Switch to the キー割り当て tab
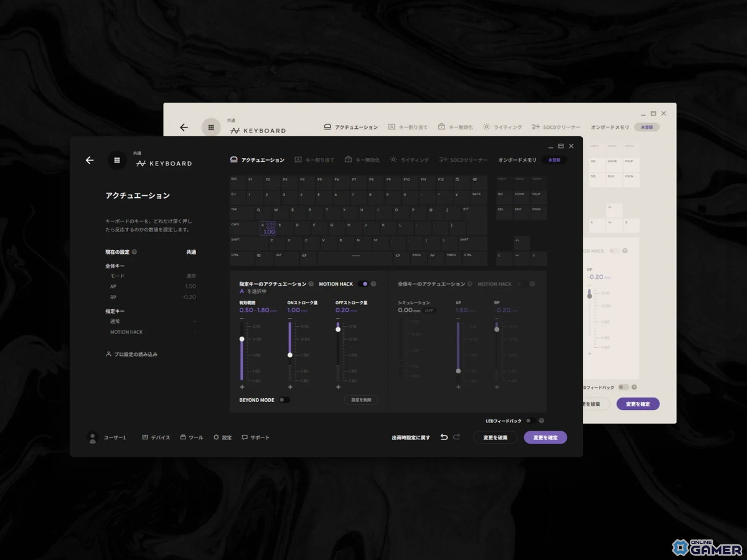Screen dimensions: 747x560 click(x=317, y=160)
